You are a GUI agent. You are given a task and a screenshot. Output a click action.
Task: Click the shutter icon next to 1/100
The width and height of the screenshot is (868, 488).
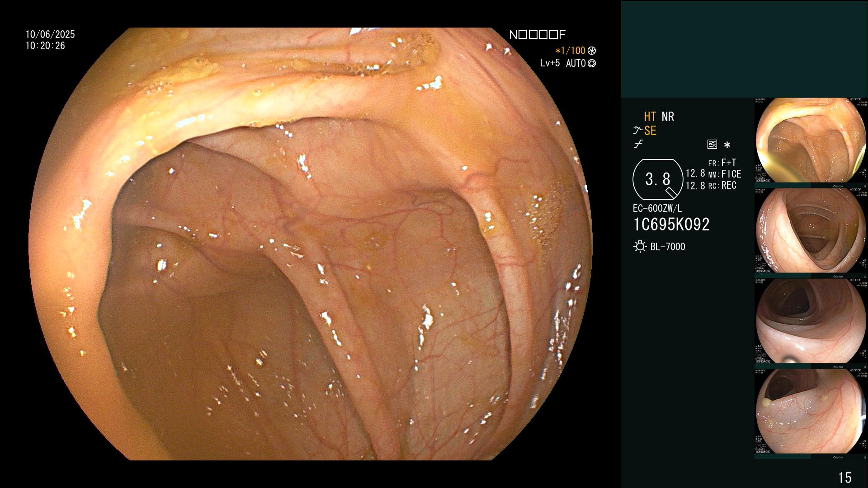point(591,51)
